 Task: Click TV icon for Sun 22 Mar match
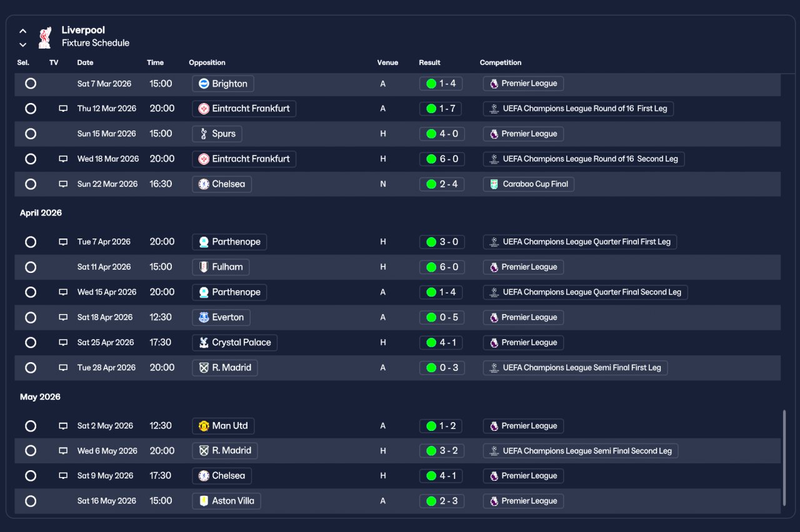click(x=63, y=184)
